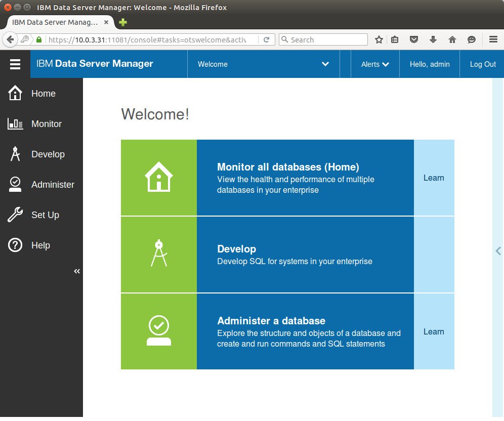
Task: Click the address bar URL
Action: (147, 39)
